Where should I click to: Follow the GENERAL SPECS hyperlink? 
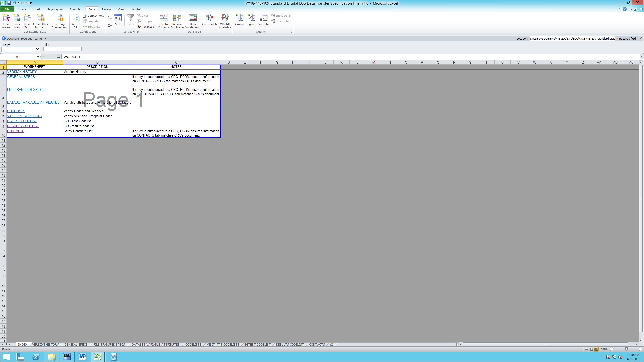click(21, 77)
